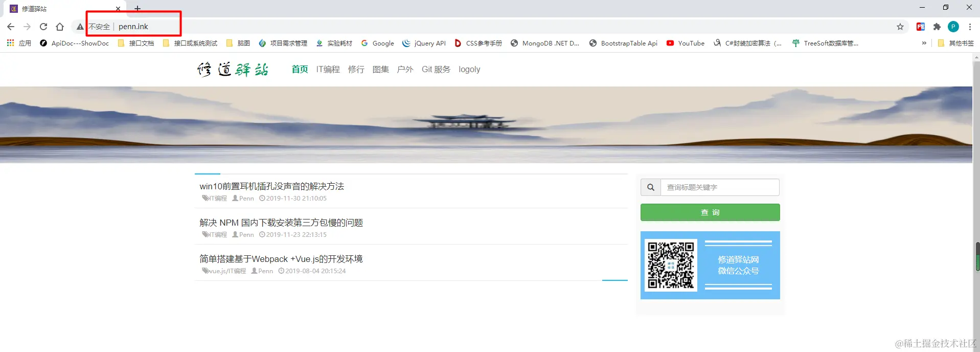Screen dimensions: 980x352
Task: Open the 实验耗材 bookmark
Action: point(334,43)
